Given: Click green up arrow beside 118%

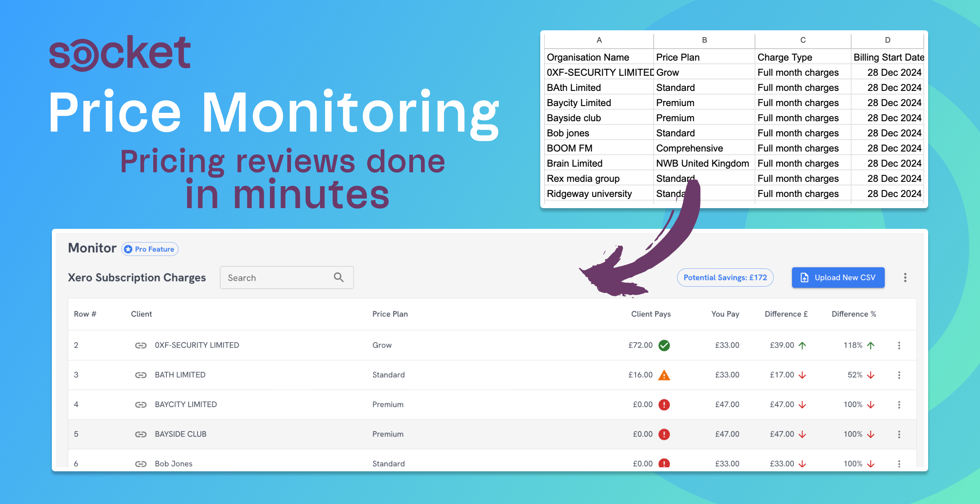Looking at the screenshot, I should (871, 345).
